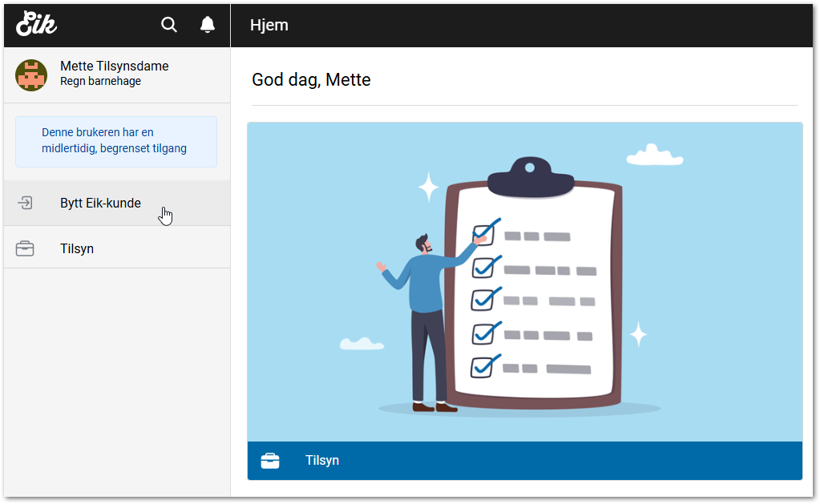Image resolution: width=820 pixels, height=504 pixels.
Task: Click the user name Mette Tilsynsdame
Action: click(x=114, y=67)
